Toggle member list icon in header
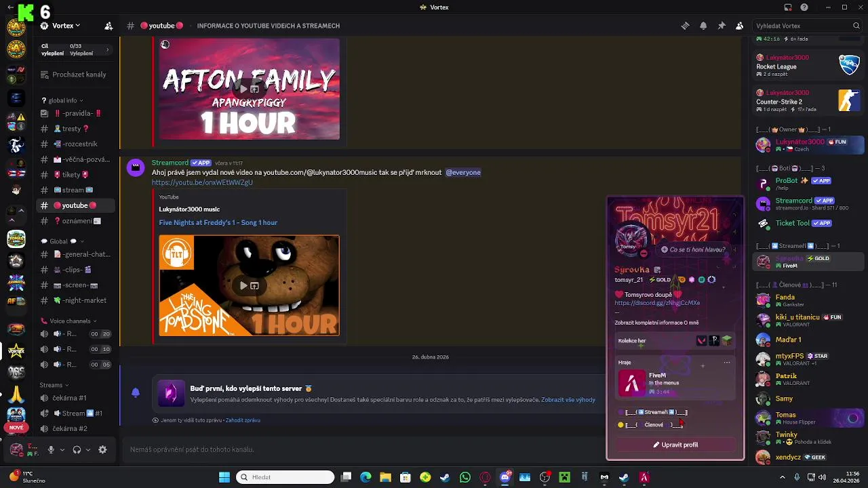Image resolution: width=868 pixels, height=488 pixels. point(740,26)
